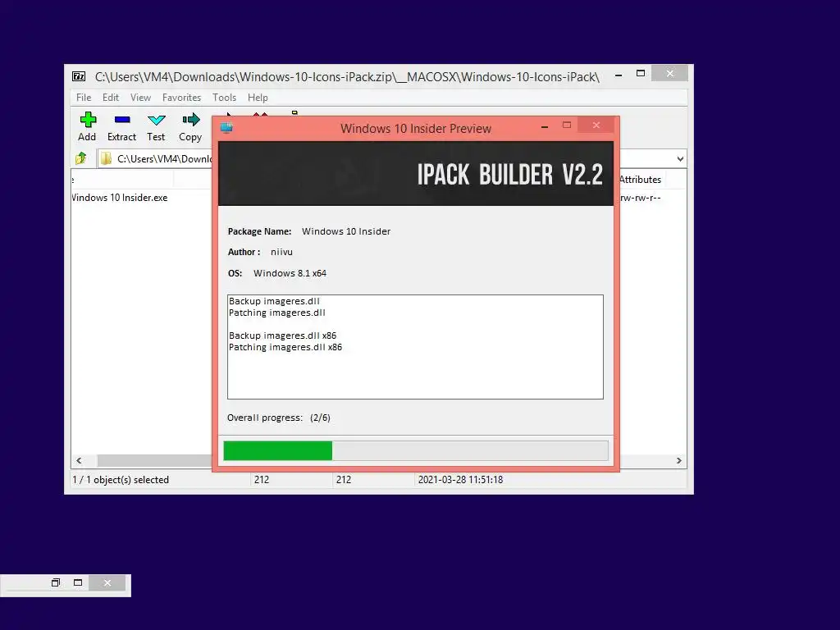Minimize the Windows 10 Insider Preview dialog

click(545, 126)
